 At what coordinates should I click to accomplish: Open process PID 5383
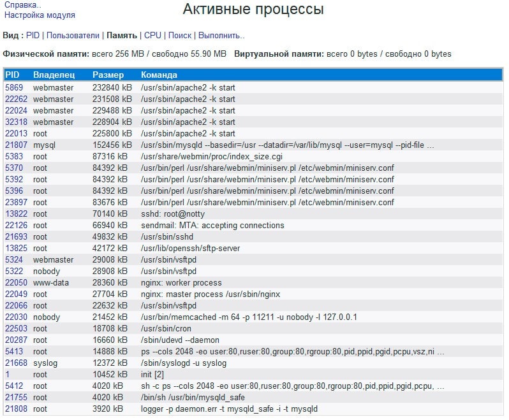pos(14,156)
